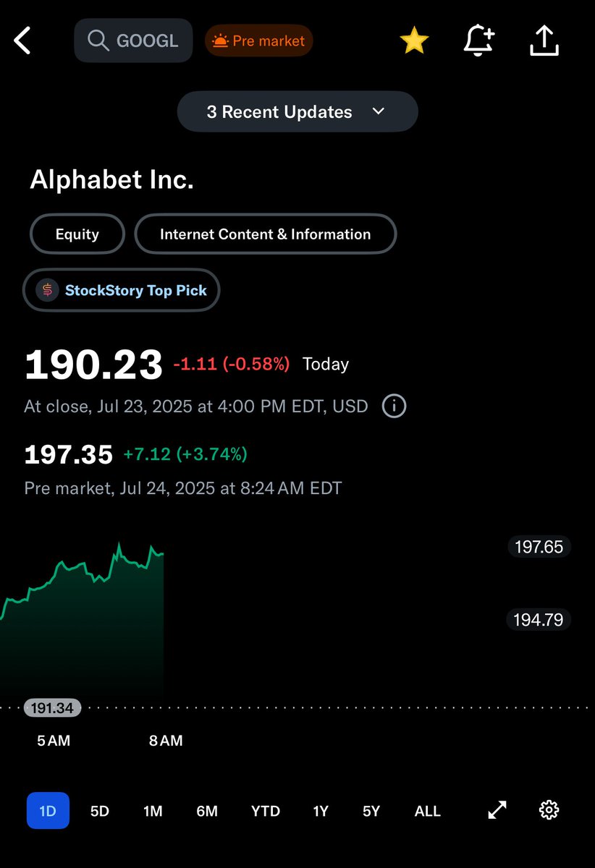Tap the StockStory dollar icon
This screenshot has height=868, width=595.
(x=48, y=291)
